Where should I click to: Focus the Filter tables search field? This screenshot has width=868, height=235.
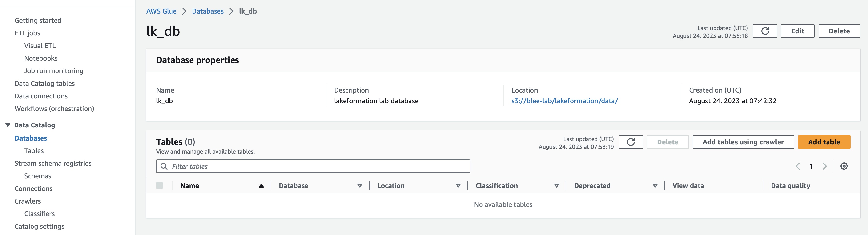[x=313, y=166]
